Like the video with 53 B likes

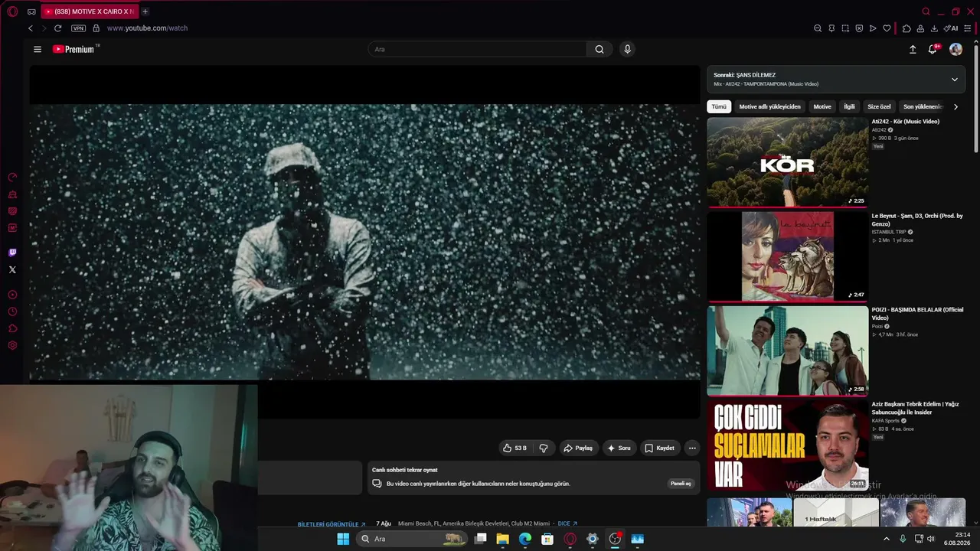pyautogui.click(x=514, y=448)
